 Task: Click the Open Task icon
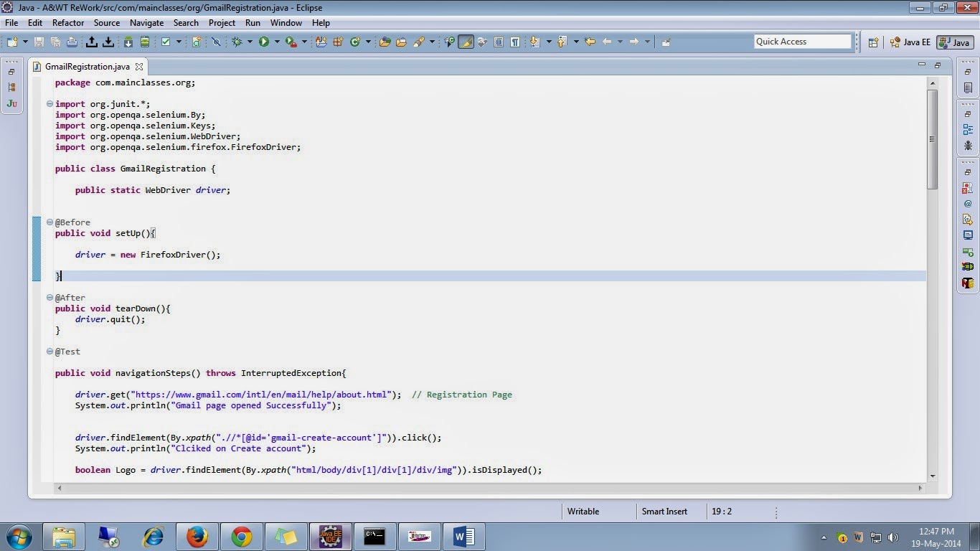coord(401,42)
